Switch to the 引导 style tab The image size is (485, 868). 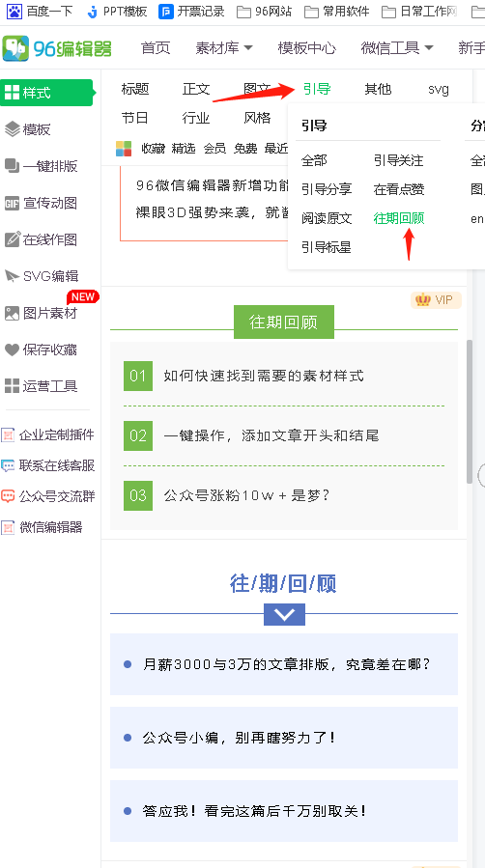[317, 89]
